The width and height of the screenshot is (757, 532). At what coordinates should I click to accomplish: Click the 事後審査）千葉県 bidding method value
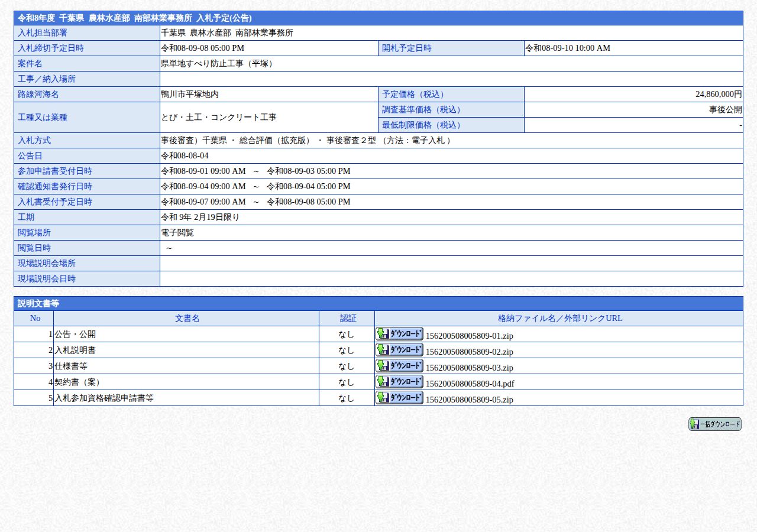(x=307, y=140)
